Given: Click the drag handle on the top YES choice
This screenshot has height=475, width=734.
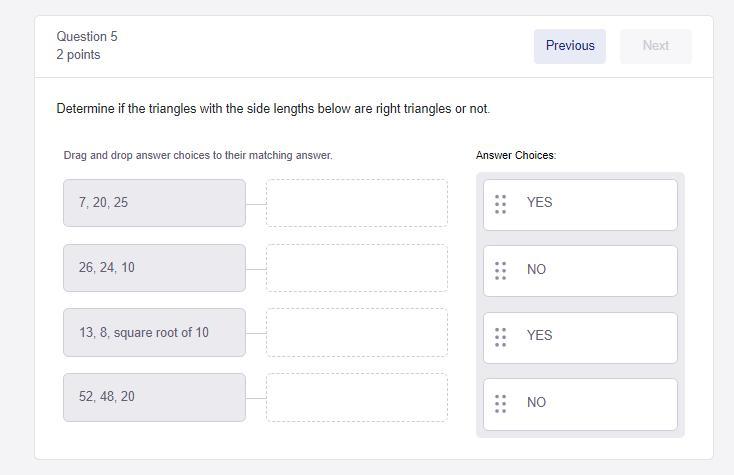Looking at the screenshot, I should tap(501, 204).
